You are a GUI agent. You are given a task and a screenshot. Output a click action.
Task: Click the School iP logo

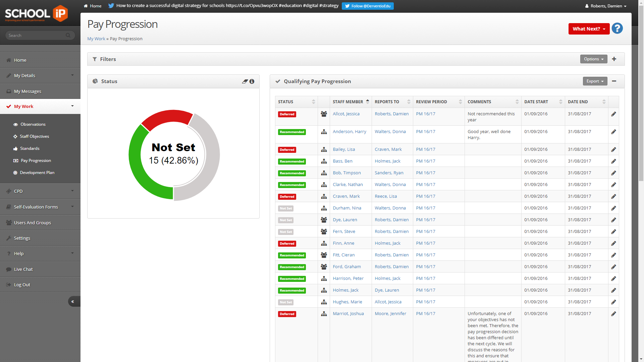(x=36, y=13)
